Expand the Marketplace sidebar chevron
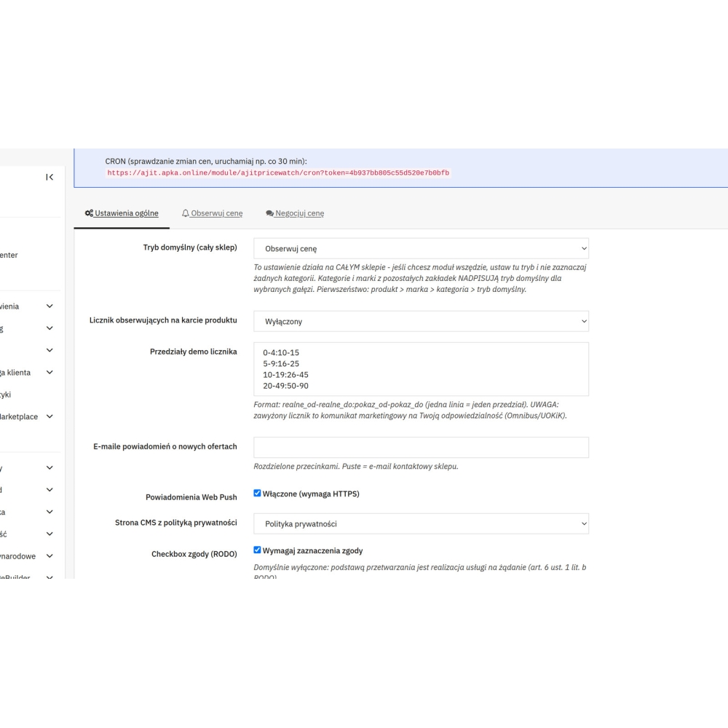728x728 pixels. (x=50, y=416)
